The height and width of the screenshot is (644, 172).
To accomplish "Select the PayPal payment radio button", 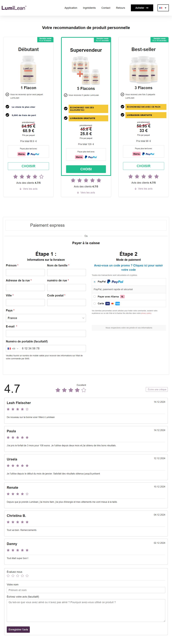I will tap(94, 282).
